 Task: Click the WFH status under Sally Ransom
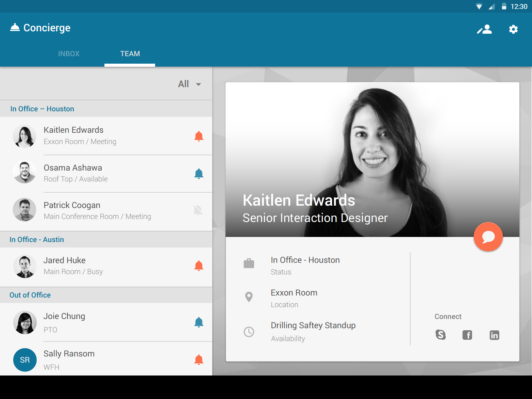tap(51, 367)
